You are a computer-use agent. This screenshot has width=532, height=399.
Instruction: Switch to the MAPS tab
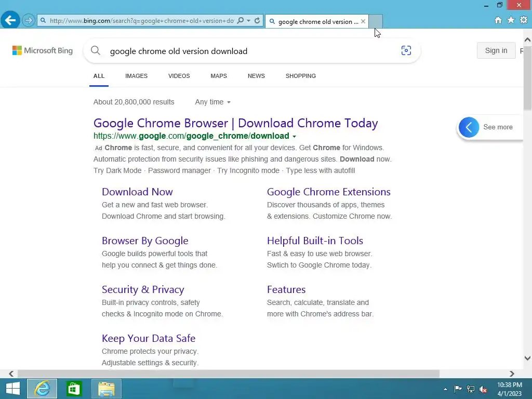pyautogui.click(x=219, y=76)
